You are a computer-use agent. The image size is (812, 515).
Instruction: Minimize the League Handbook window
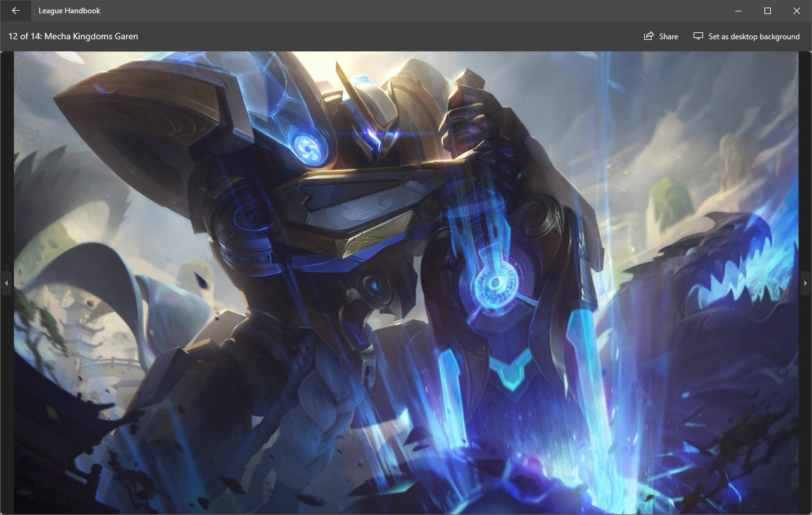click(739, 11)
